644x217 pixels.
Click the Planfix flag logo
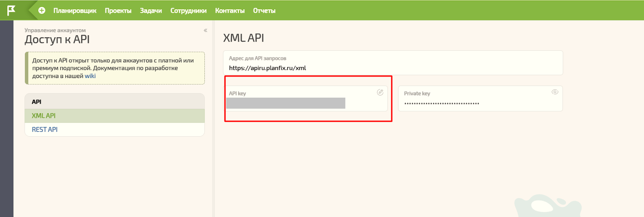tap(11, 10)
